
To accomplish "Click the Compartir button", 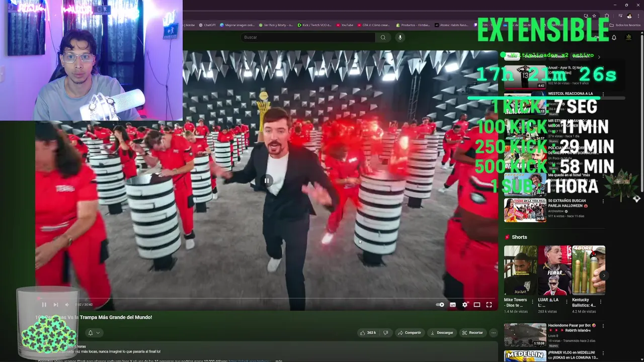I will 409,332.
